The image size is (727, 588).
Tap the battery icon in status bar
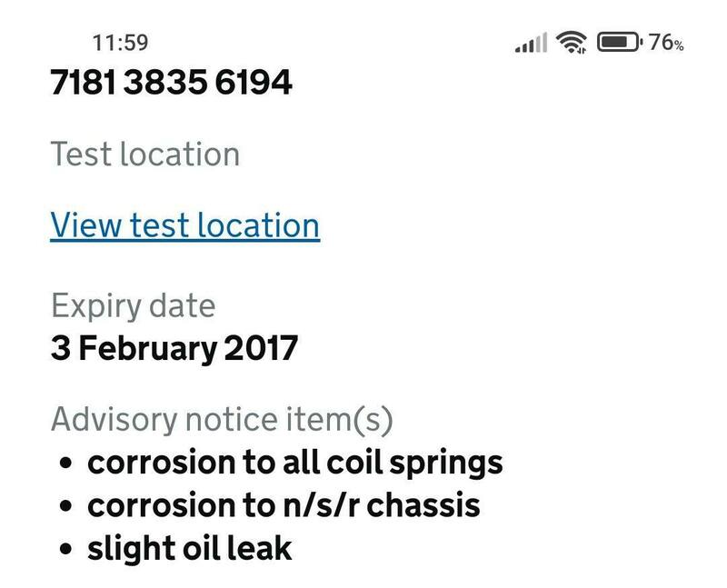620,42
